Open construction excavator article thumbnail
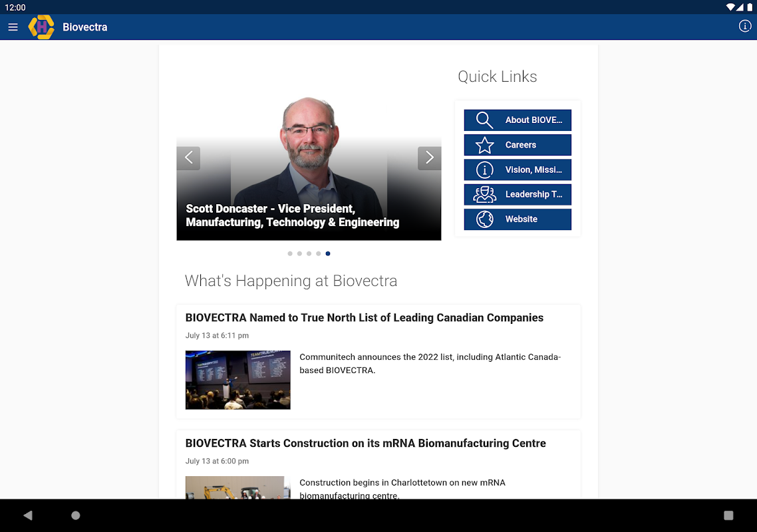The width and height of the screenshot is (757, 532). (238, 487)
